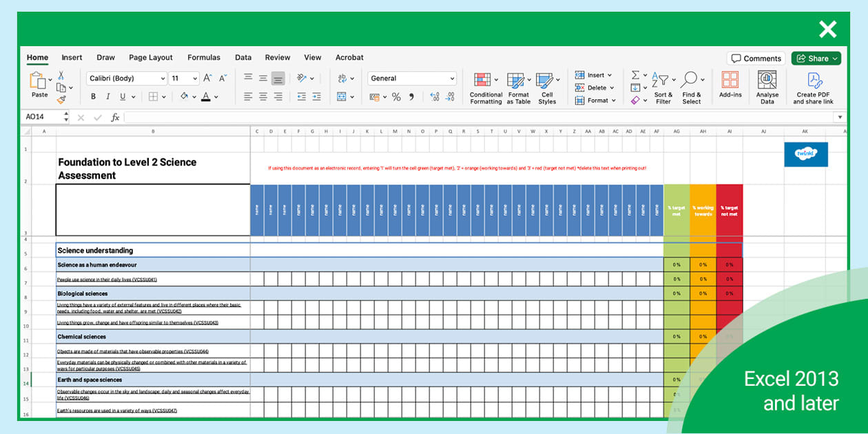Viewport: 868px width, 434px height.
Task: Apply the red font colour button
Action: pyautogui.click(x=205, y=97)
